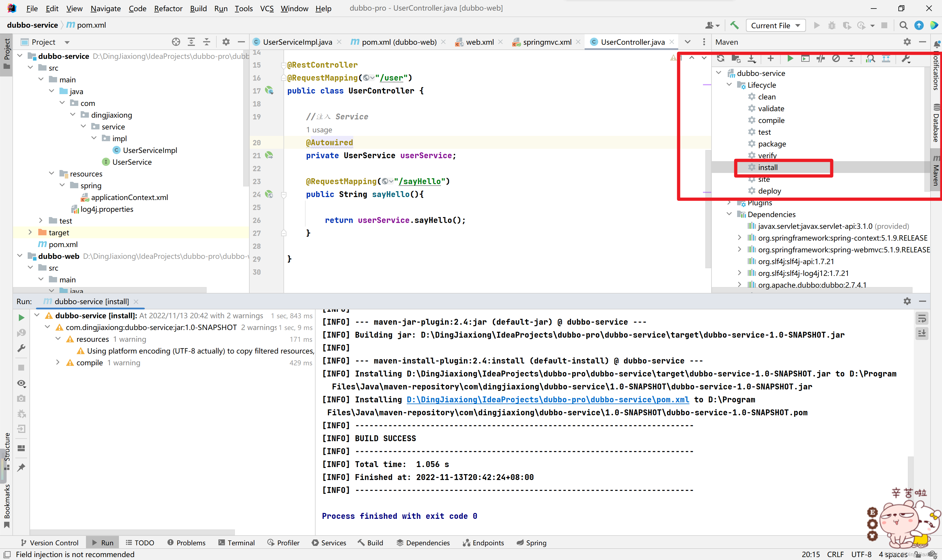Open Database tool window side tab
This screenshot has height=560, width=942.
tap(936, 123)
